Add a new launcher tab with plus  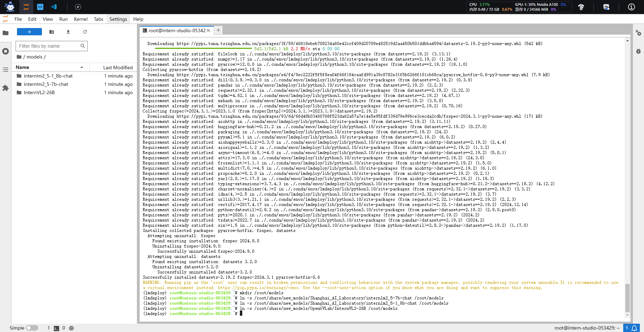click(218, 30)
